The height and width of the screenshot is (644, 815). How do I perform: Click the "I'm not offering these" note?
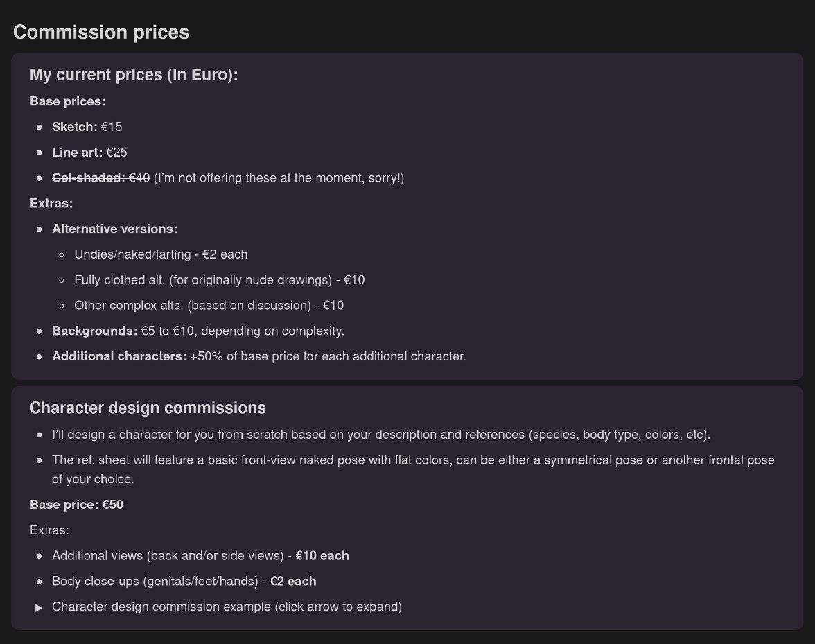tap(279, 178)
